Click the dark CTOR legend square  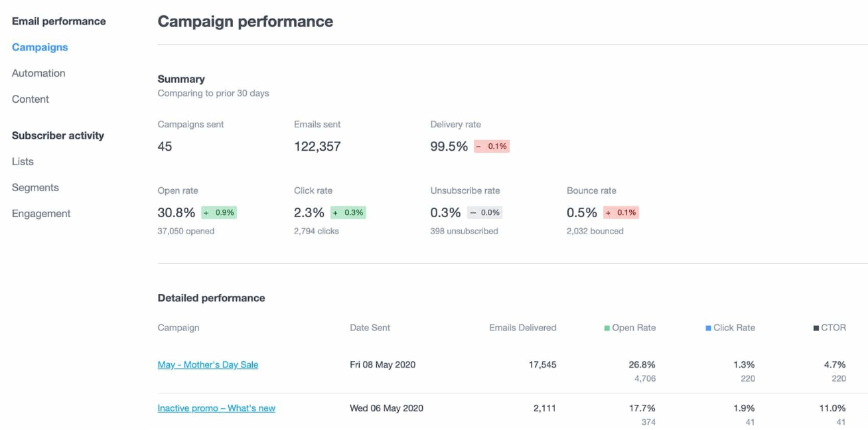click(816, 328)
